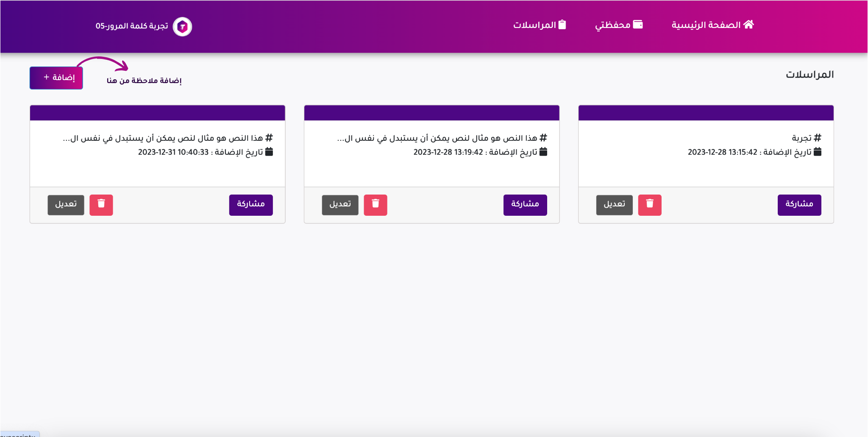
Task: Click the user avatar logo icon
Action: [183, 27]
